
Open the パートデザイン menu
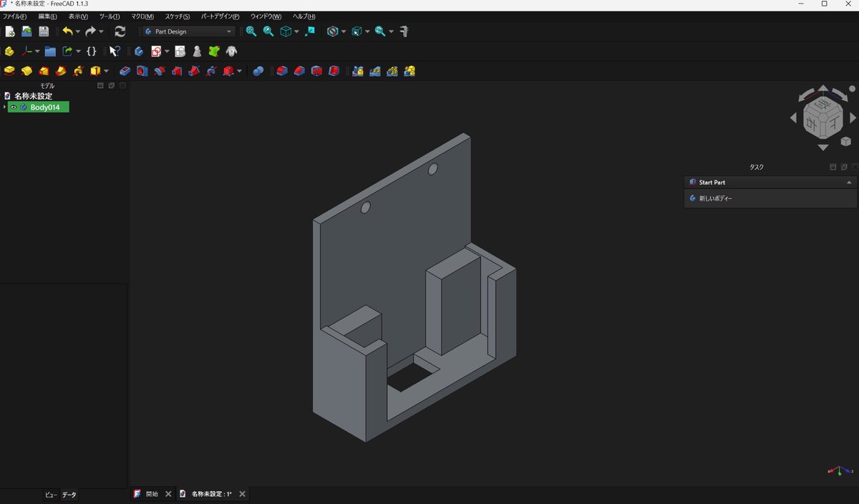(x=220, y=16)
